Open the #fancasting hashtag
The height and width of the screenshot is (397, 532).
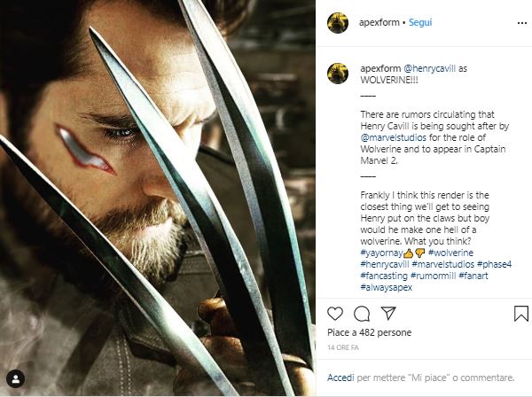(x=384, y=276)
